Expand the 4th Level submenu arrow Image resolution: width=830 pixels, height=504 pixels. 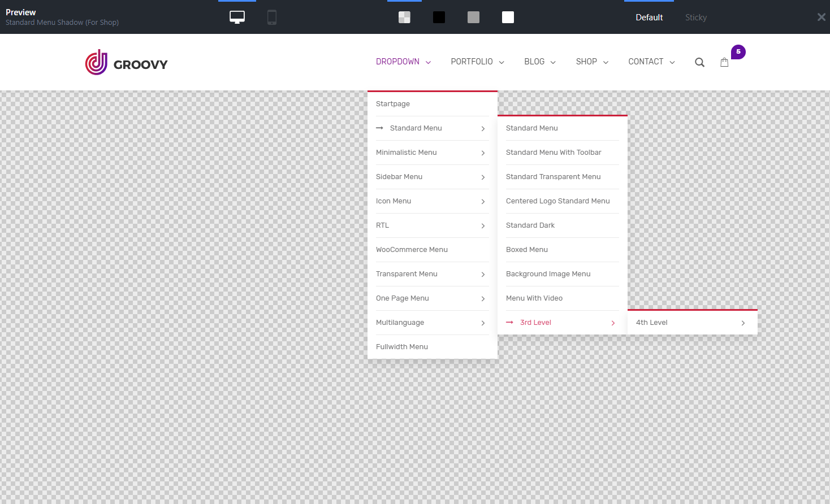743,323
